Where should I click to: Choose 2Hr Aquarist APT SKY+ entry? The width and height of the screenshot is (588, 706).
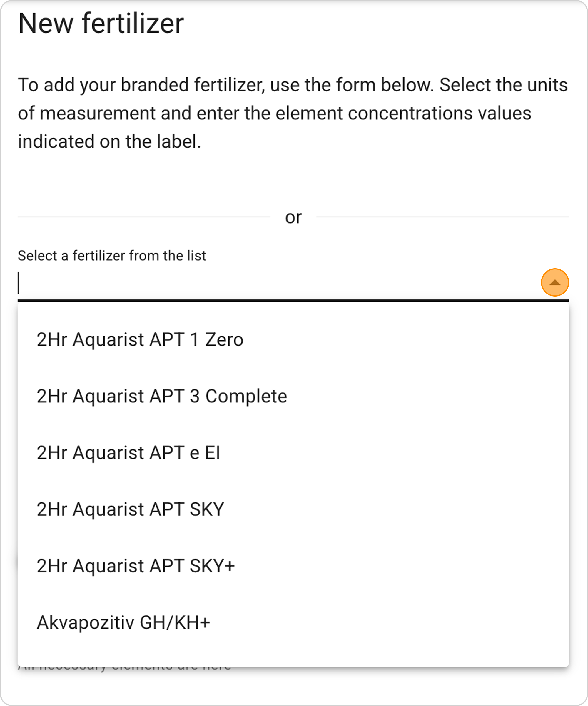click(x=136, y=565)
